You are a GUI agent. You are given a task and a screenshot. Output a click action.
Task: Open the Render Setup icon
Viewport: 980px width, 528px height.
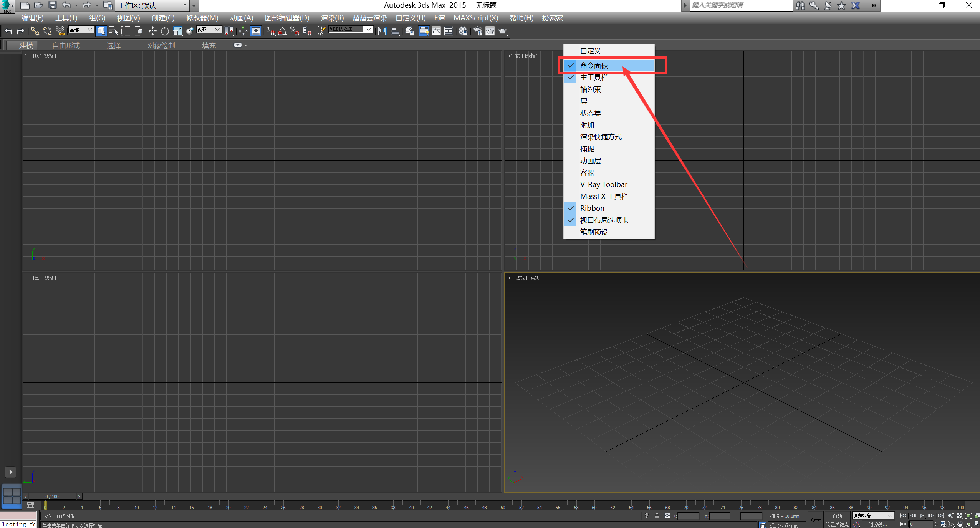(x=478, y=31)
